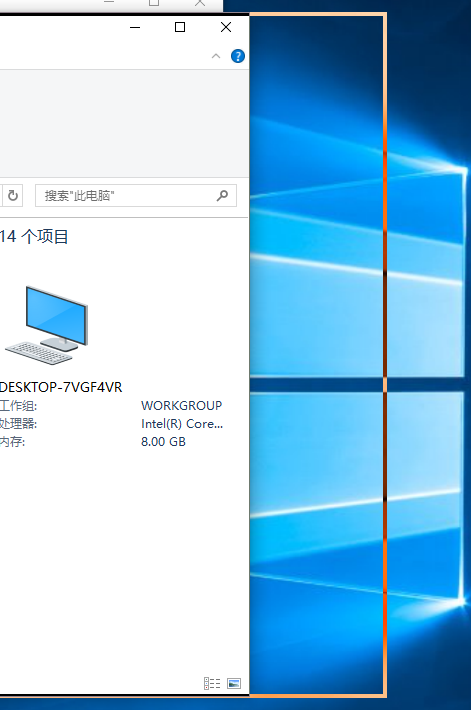The image size is (471, 710).
Task: Click the 处理器: label
Action: pos(18,424)
